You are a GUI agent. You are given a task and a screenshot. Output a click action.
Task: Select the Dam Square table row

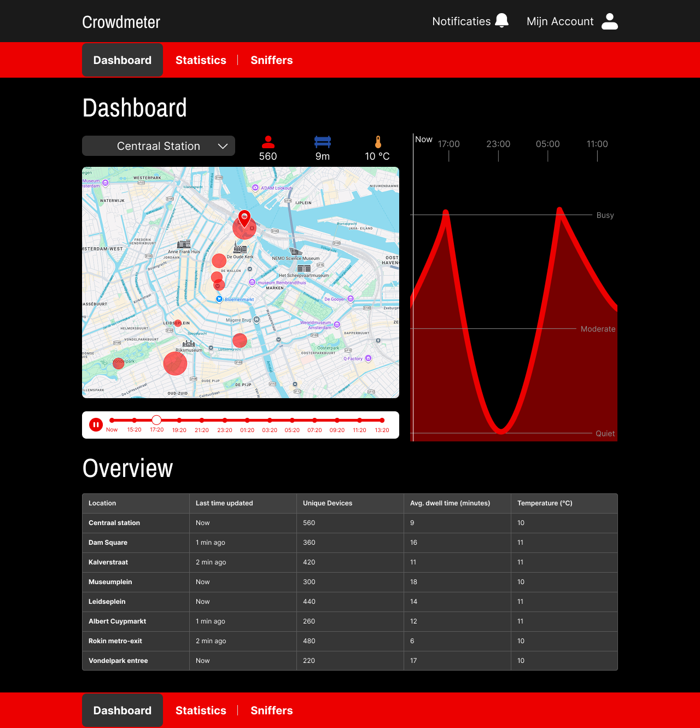click(350, 543)
